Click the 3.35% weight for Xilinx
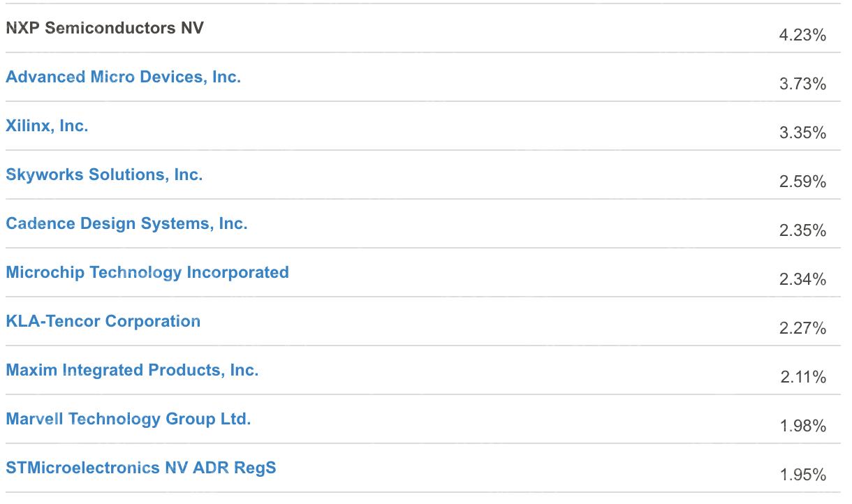Image resolution: width=852 pixels, height=504 pixels. (x=802, y=133)
